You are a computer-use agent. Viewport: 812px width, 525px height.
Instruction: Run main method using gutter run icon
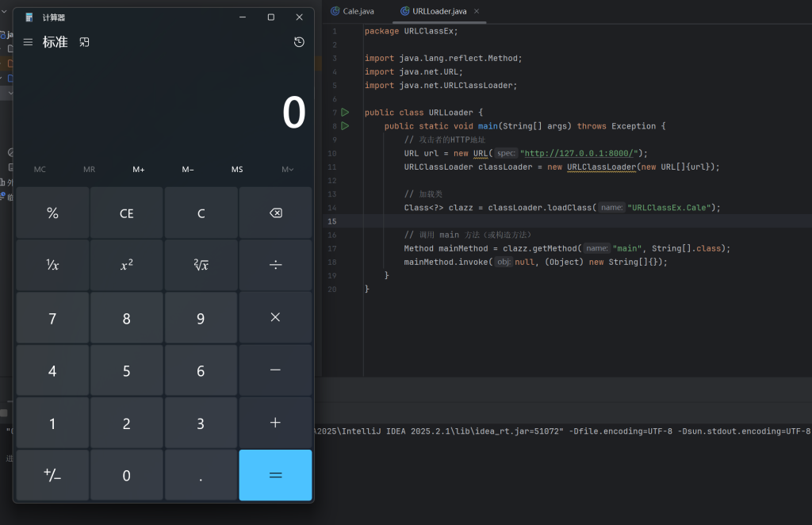pos(345,126)
